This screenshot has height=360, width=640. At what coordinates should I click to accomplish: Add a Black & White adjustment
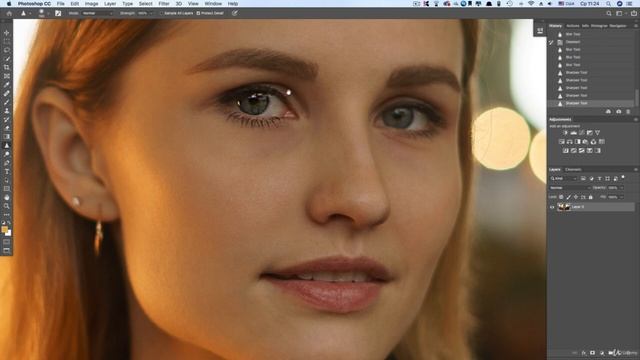[x=578, y=142]
